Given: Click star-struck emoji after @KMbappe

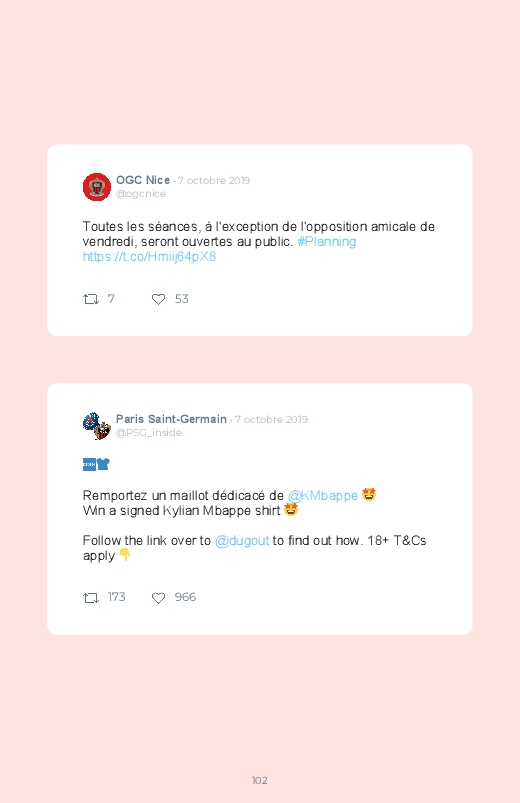Looking at the screenshot, I should point(369,494).
